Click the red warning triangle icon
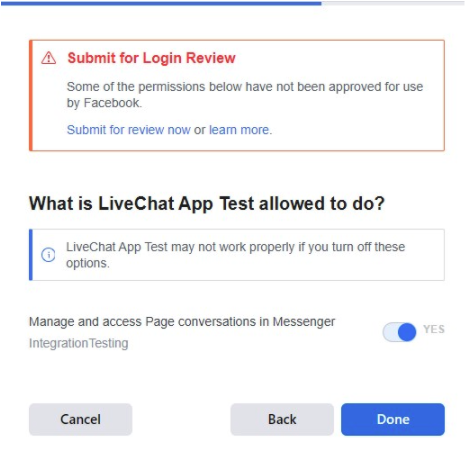The height and width of the screenshot is (454, 468). [49, 58]
